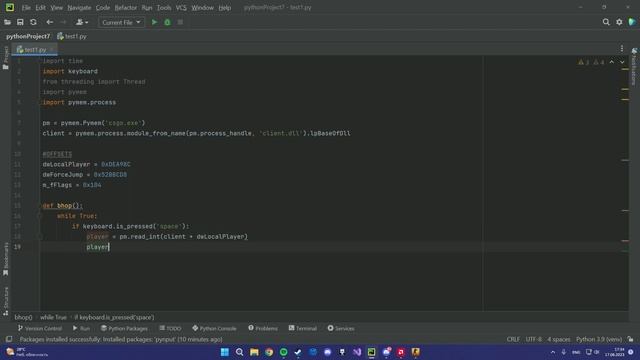Change line separator CRLF in status bar

513,339
